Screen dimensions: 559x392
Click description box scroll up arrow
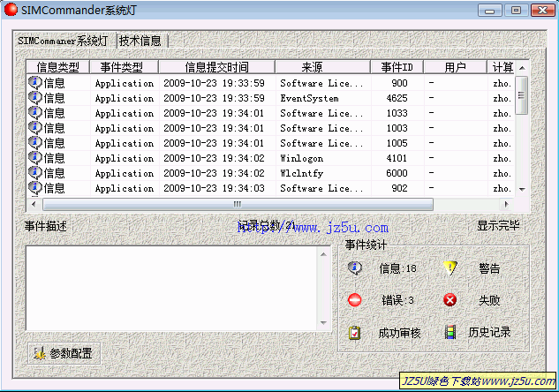[323, 254]
